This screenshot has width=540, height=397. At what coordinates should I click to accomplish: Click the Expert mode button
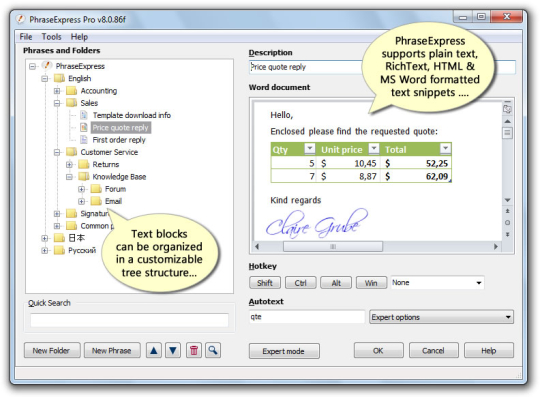[284, 351]
